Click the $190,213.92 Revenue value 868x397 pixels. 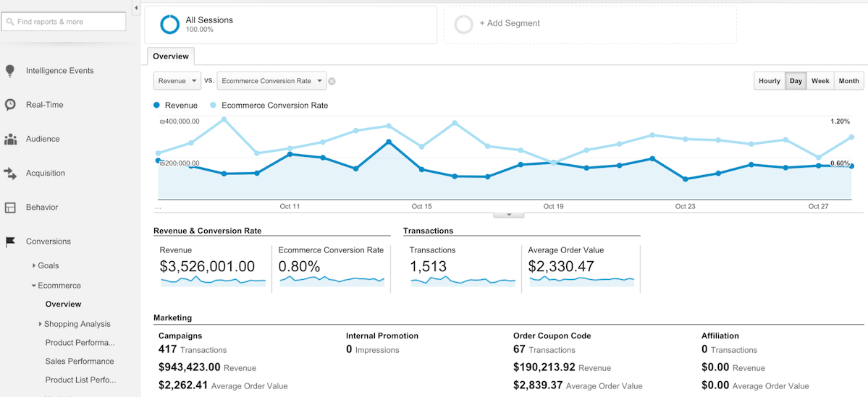coord(562,367)
